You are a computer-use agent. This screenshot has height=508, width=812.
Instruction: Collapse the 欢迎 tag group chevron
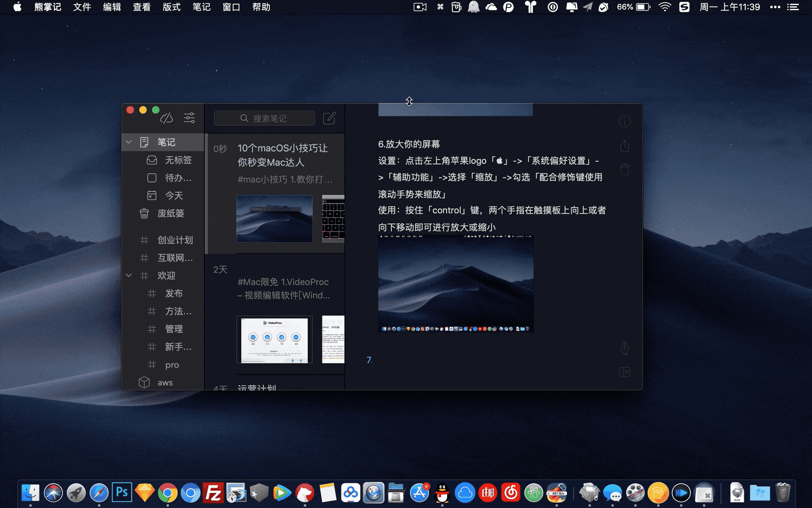129,276
